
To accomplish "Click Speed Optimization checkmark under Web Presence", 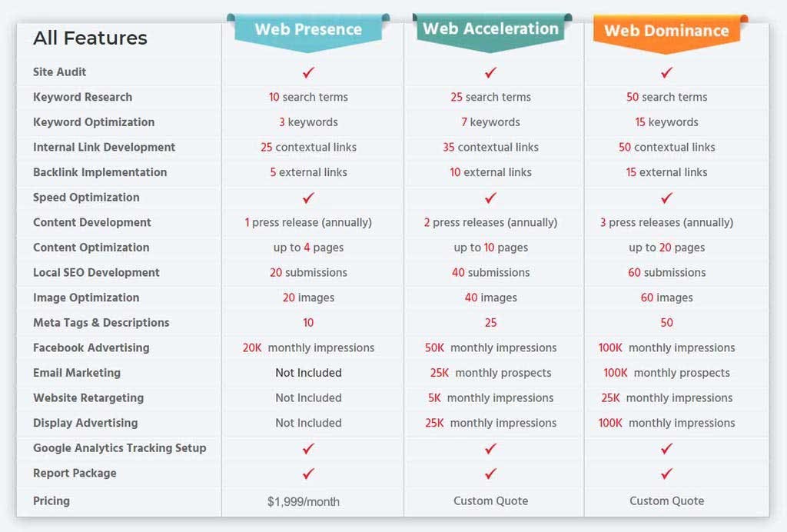I will pos(308,198).
